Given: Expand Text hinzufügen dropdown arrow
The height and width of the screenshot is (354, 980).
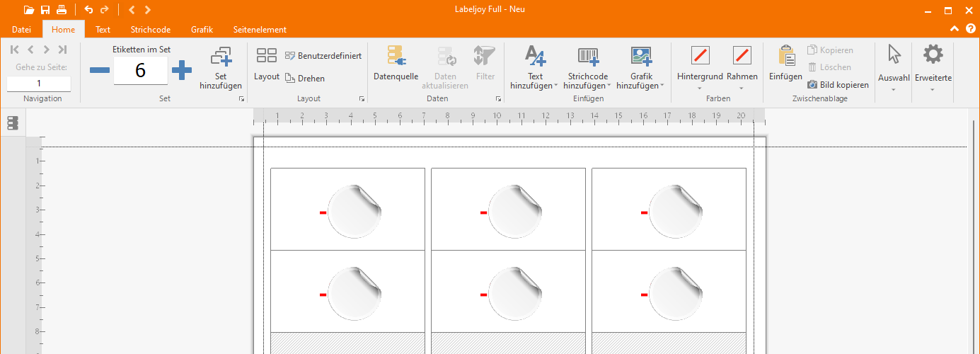Looking at the screenshot, I should click(556, 86).
